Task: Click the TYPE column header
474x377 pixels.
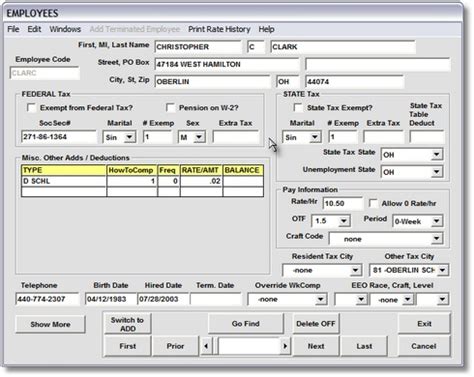Action: [64, 170]
